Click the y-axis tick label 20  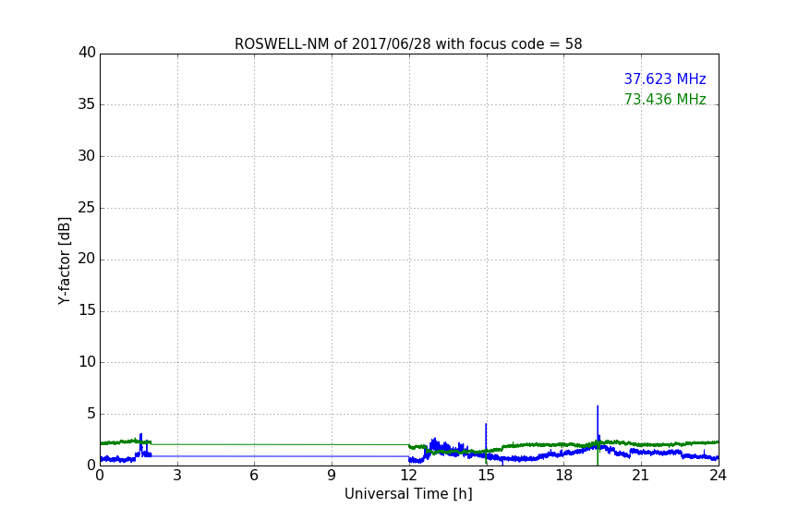point(87,259)
